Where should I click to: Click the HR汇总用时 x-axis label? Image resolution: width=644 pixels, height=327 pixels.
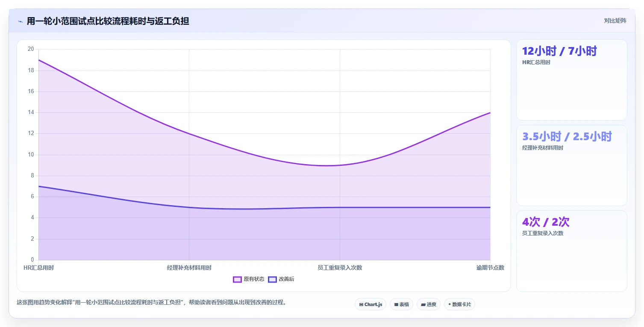click(38, 268)
